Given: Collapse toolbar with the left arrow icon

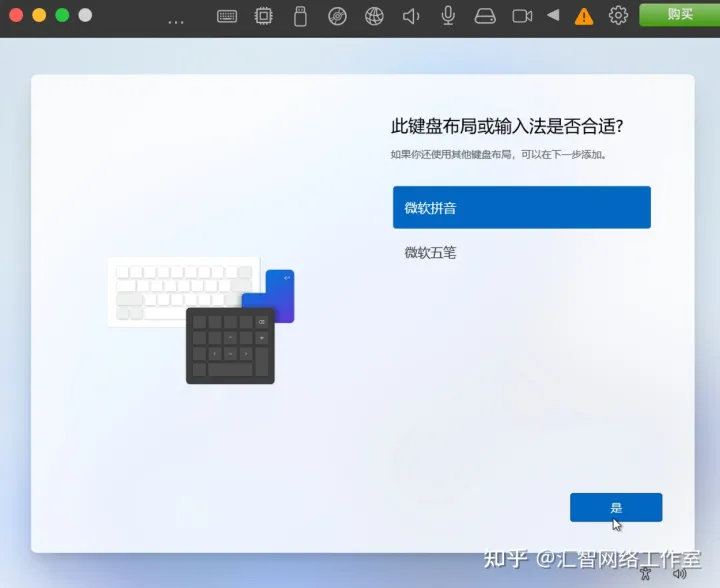Looking at the screenshot, I should (x=553, y=16).
